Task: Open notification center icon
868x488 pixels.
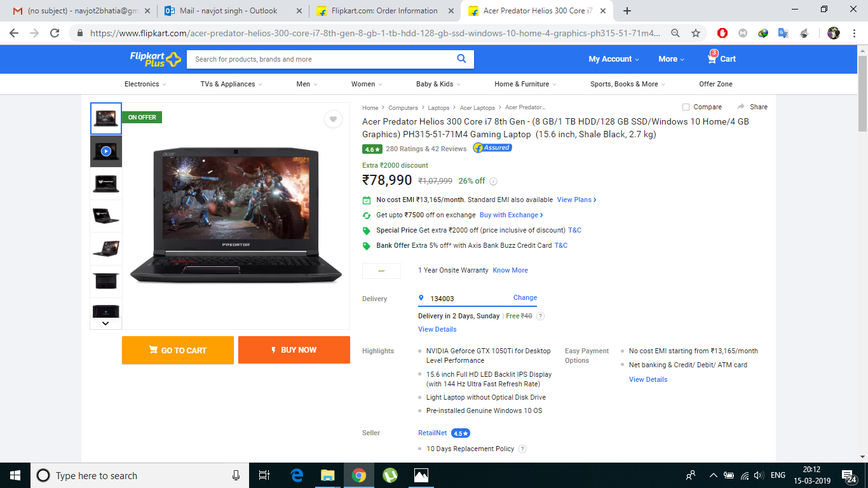Action: 848,475
